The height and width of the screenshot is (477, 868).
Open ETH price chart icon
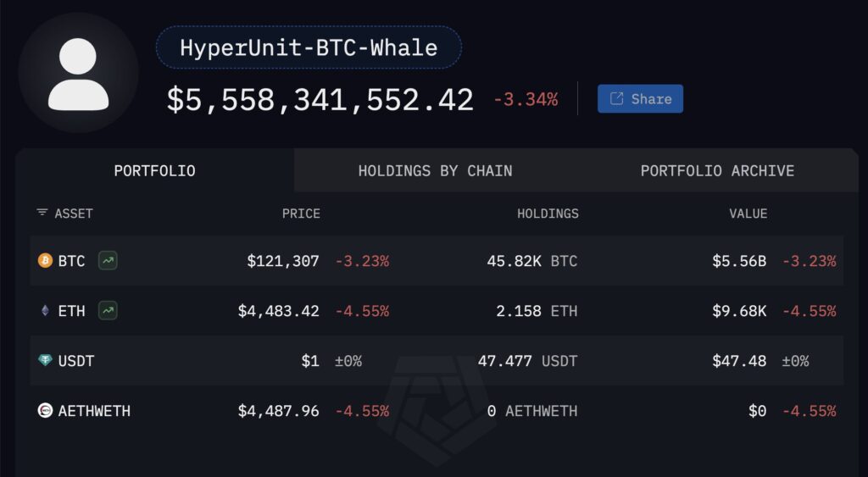pos(108,311)
